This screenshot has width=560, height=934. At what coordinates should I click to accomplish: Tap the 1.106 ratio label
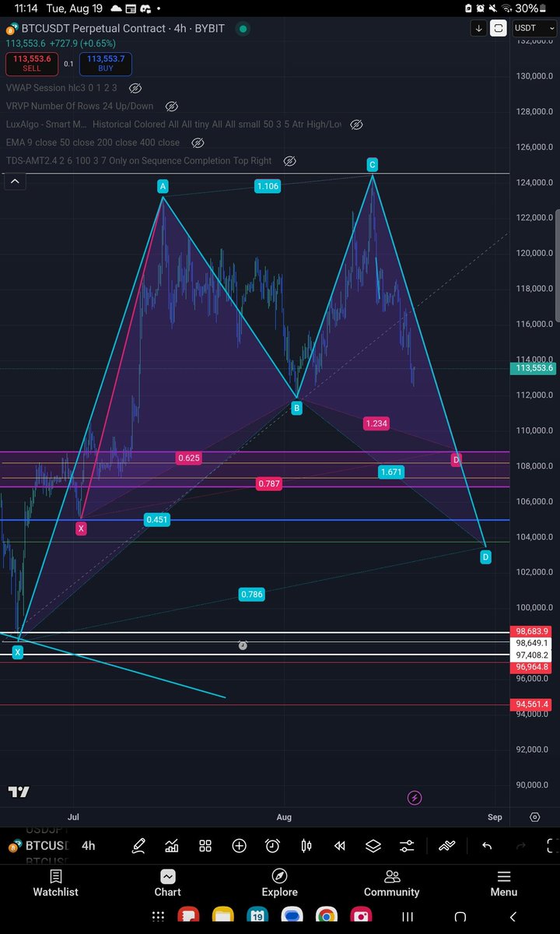pyautogui.click(x=267, y=186)
